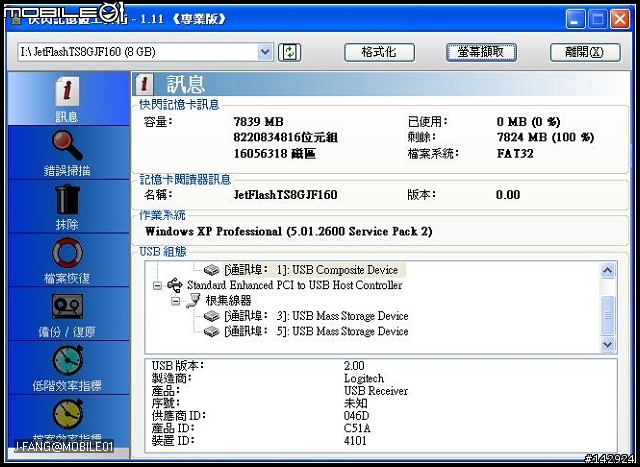Click the C51A product ID value

357,428
